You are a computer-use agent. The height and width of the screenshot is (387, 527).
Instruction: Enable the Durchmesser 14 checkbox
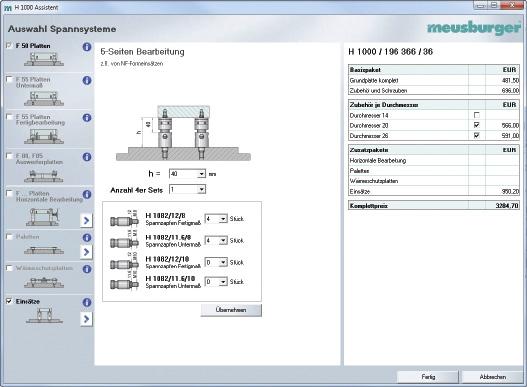477,115
